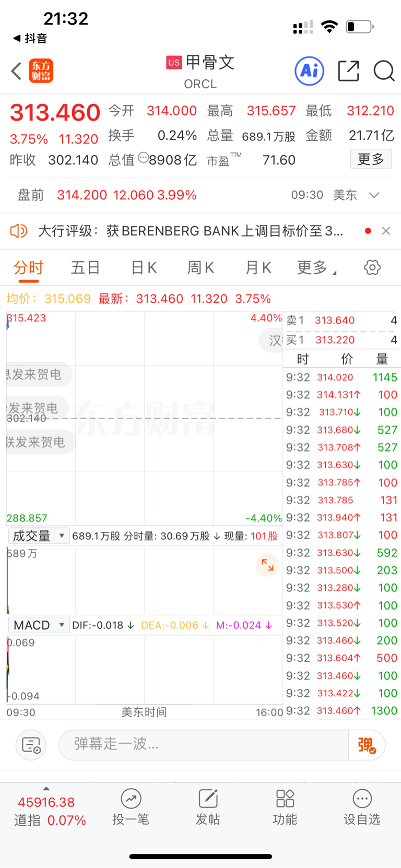Open chart settings gear icon
The width and height of the screenshot is (401, 868).
pyautogui.click(x=372, y=268)
